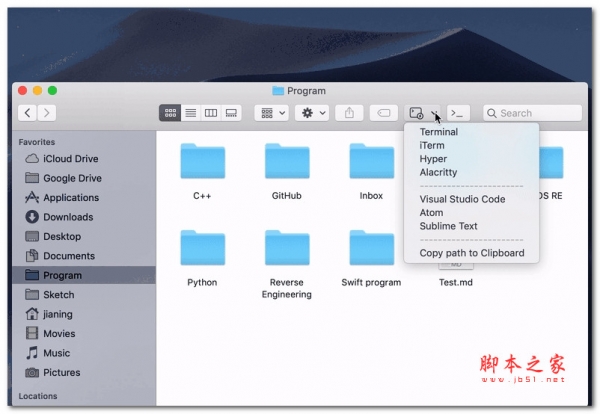Select Program in sidebar

[x=84, y=275]
